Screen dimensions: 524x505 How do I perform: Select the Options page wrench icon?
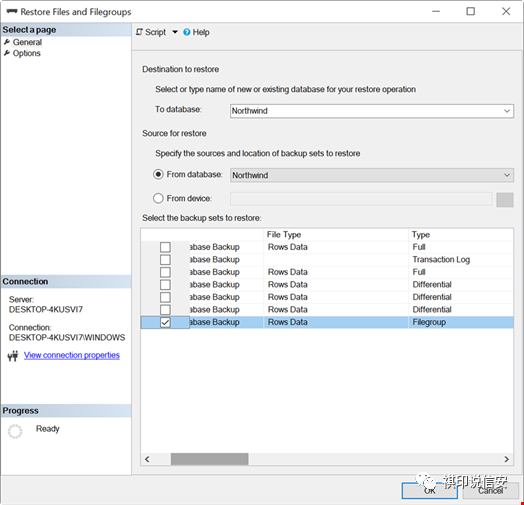coord(7,53)
